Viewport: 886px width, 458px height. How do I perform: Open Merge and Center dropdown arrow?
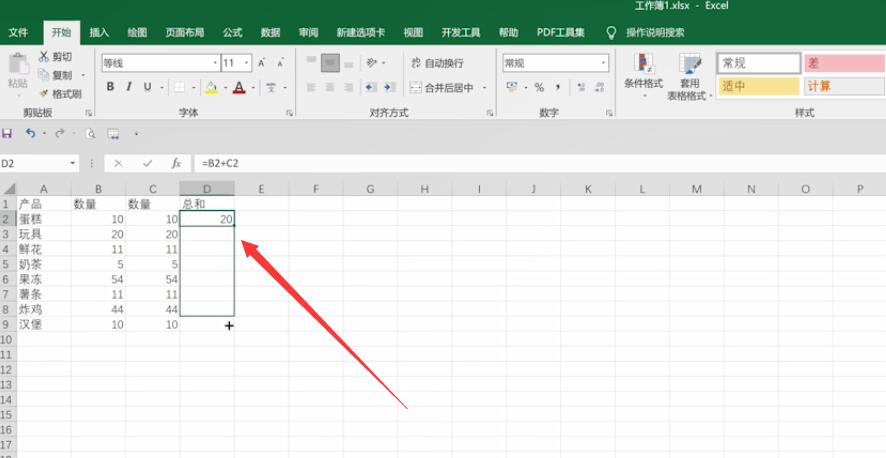[484, 88]
